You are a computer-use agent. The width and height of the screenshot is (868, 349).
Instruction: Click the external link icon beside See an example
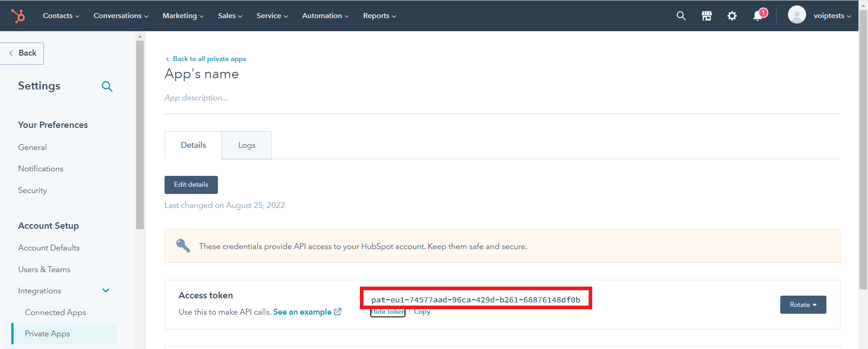[x=338, y=312]
